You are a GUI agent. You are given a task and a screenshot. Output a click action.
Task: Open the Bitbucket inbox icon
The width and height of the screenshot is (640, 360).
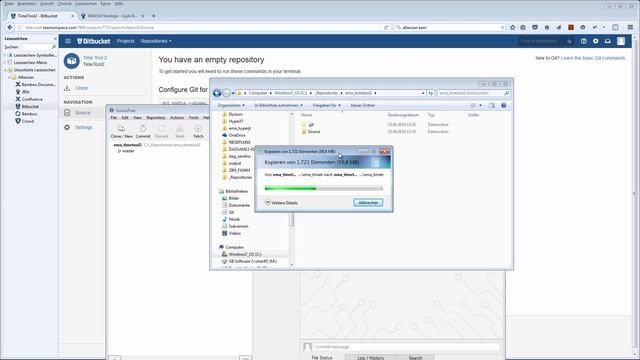pyautogui.click(x=608, y=41)
